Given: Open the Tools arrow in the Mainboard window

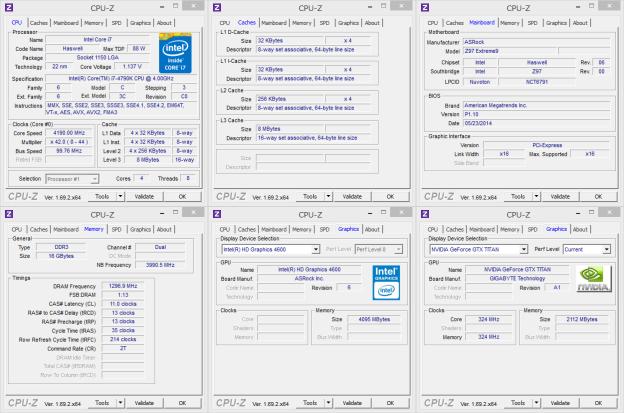Looking at the screenshot, I should [x=536, y=197].
